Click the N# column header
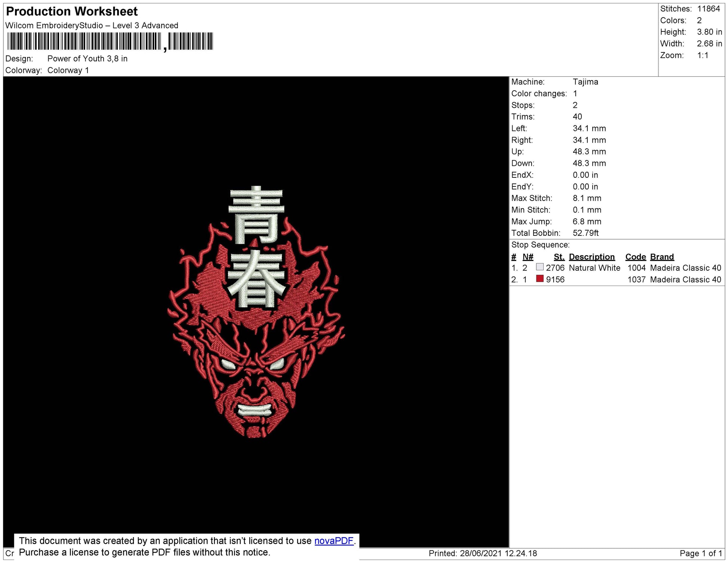 (x=527, y=257)
